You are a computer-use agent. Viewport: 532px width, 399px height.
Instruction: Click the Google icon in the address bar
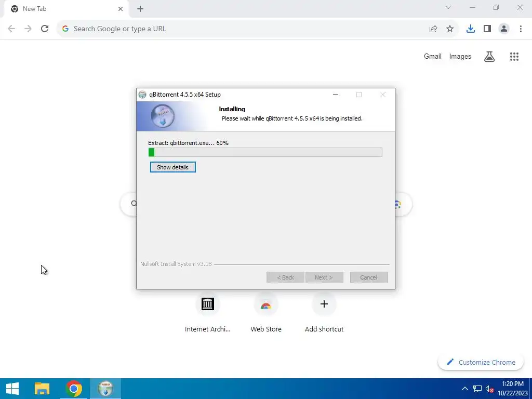click(65, 29)
